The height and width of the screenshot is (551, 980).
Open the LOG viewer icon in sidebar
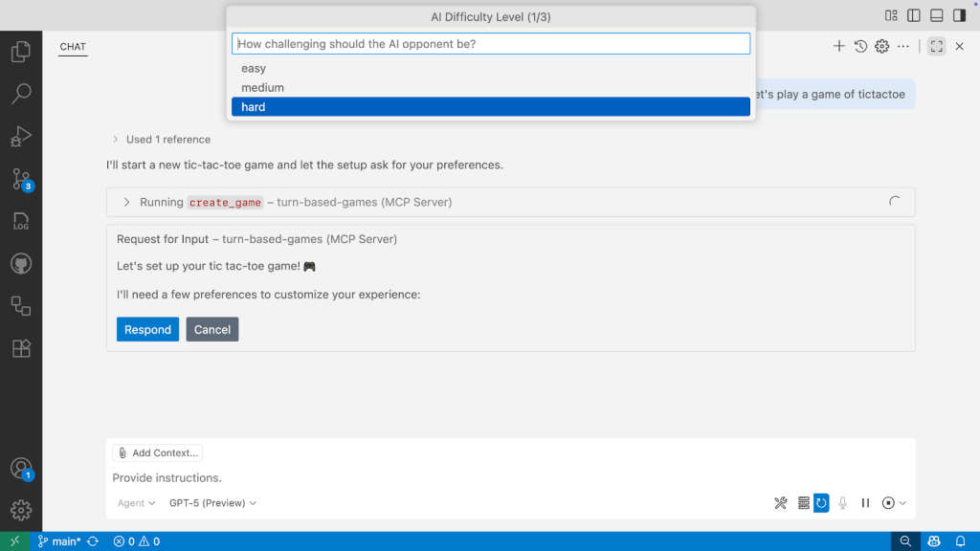[21, 221]
